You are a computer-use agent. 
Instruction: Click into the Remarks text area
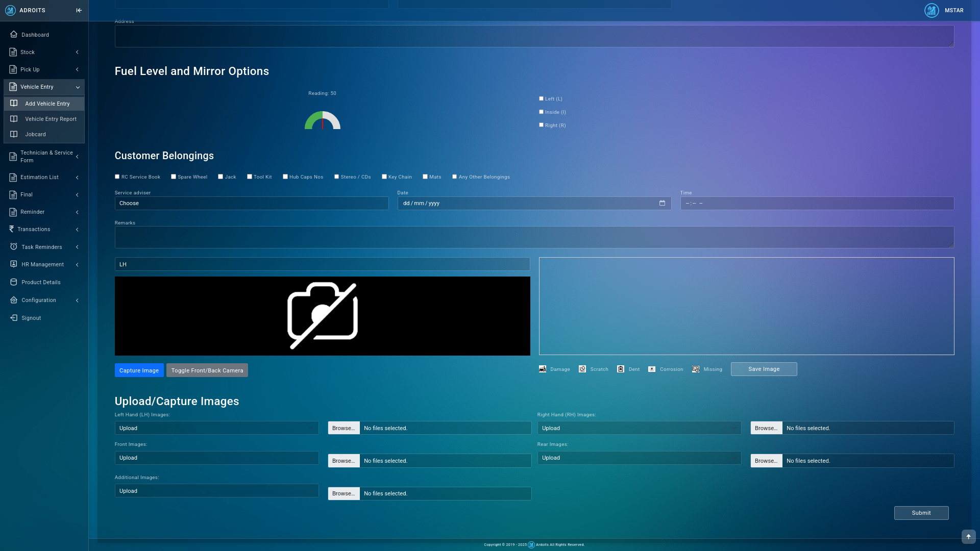coord(534,237)
